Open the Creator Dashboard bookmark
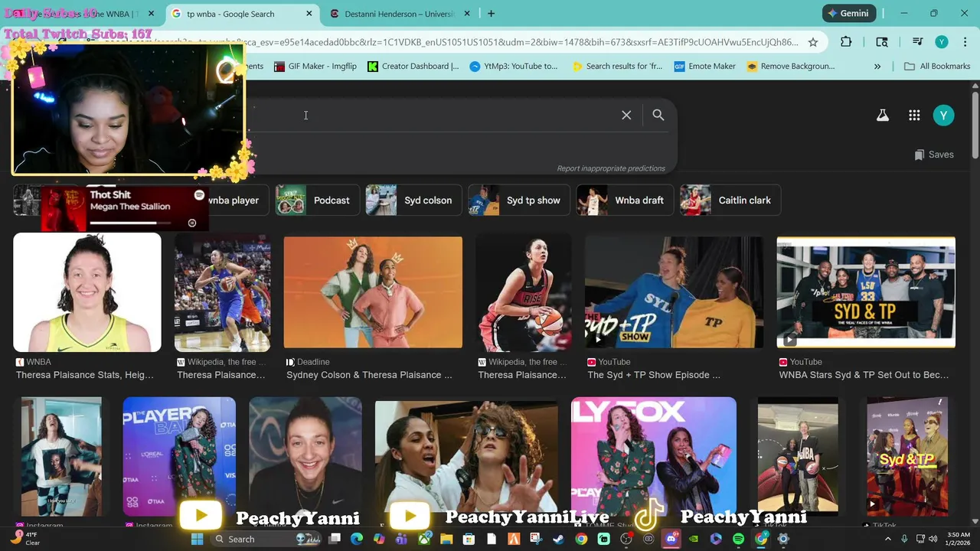Image resolution: width=980 pixels, height=551 pixels. (413, 67)
